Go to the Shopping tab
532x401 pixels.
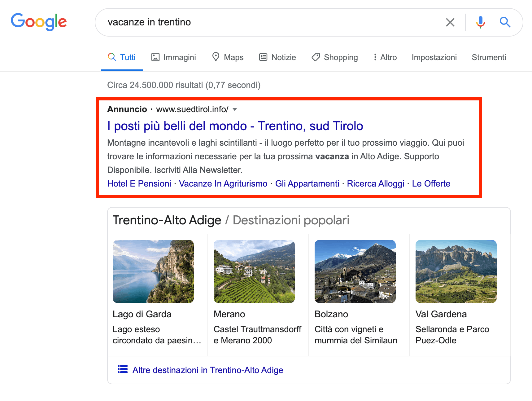(x=335, y=57)
